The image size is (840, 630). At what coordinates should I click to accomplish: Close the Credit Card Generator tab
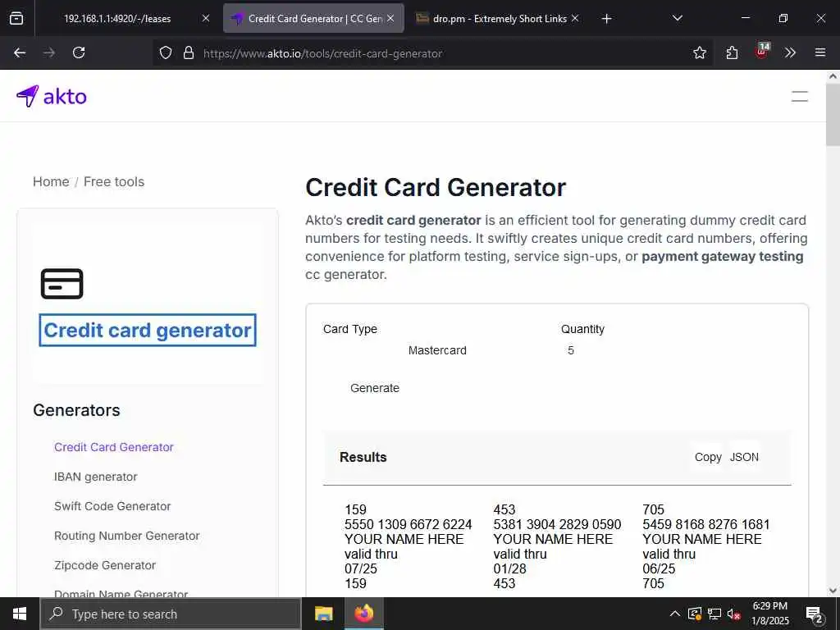[x=390, y=18]
